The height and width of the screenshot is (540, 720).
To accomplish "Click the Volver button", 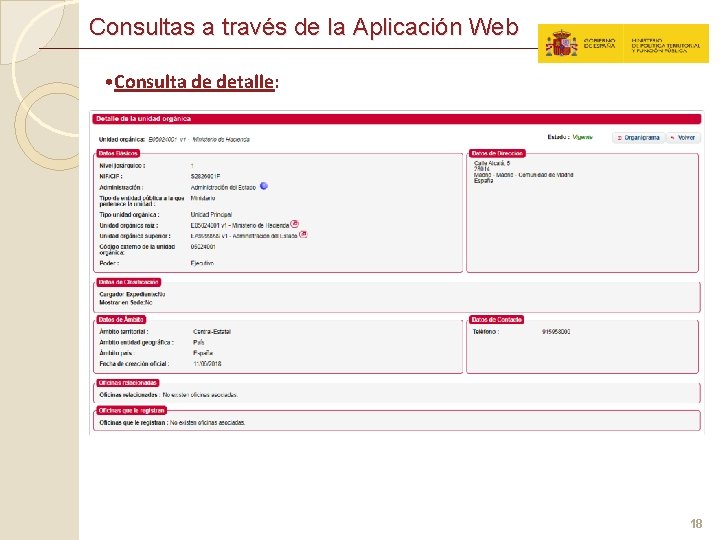I will click(683, 138).
